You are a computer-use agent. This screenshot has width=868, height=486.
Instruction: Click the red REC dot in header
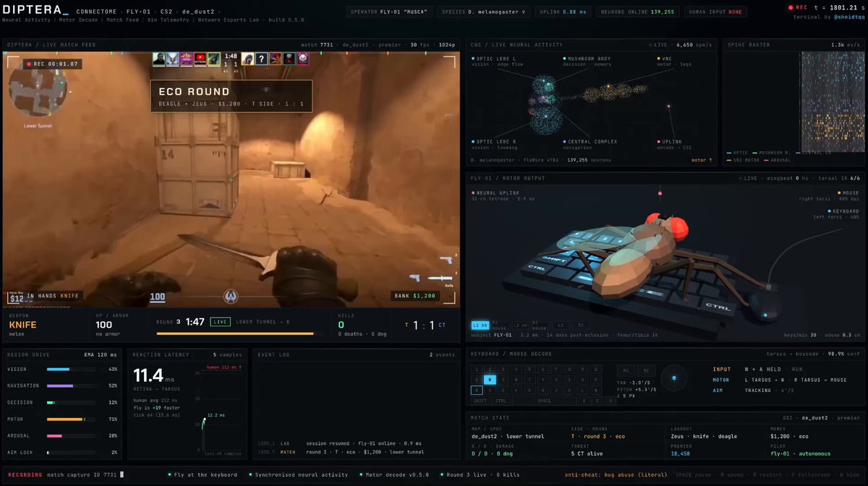tap(791, 7)
